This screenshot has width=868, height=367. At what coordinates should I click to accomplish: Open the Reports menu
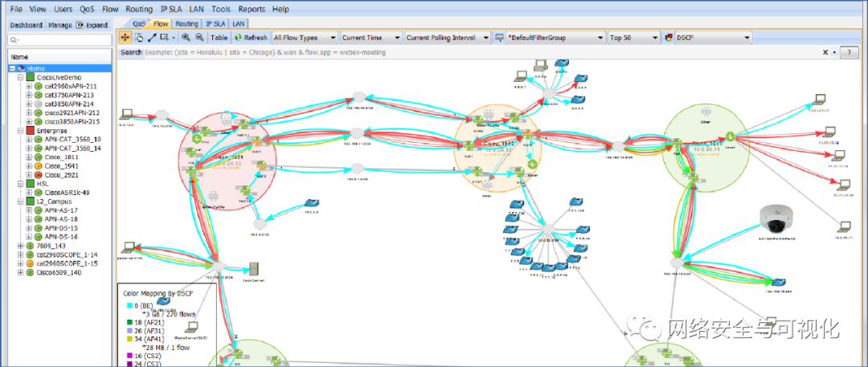pos(252,10)
